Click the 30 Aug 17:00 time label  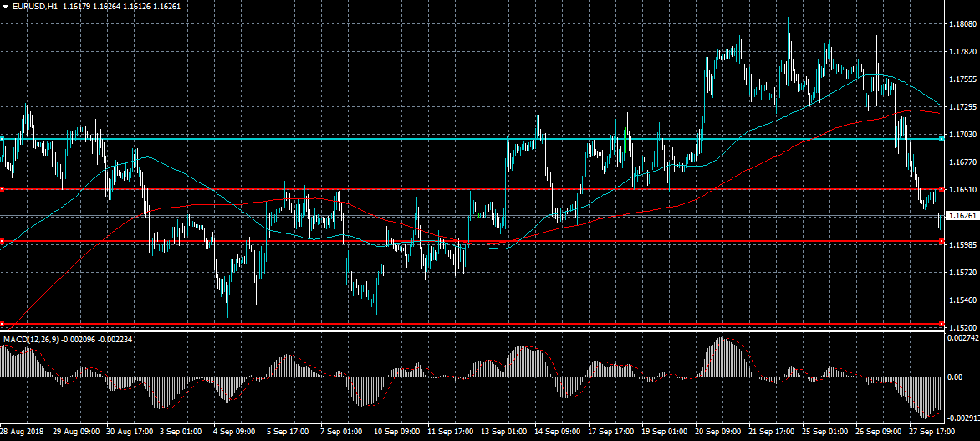pyautogui.click(x=130, y=432)
